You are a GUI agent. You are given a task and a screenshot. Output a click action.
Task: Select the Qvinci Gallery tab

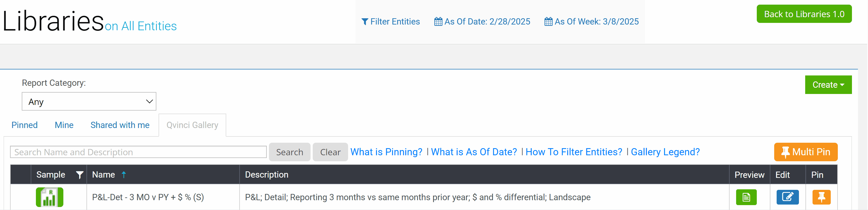point(192,125)
